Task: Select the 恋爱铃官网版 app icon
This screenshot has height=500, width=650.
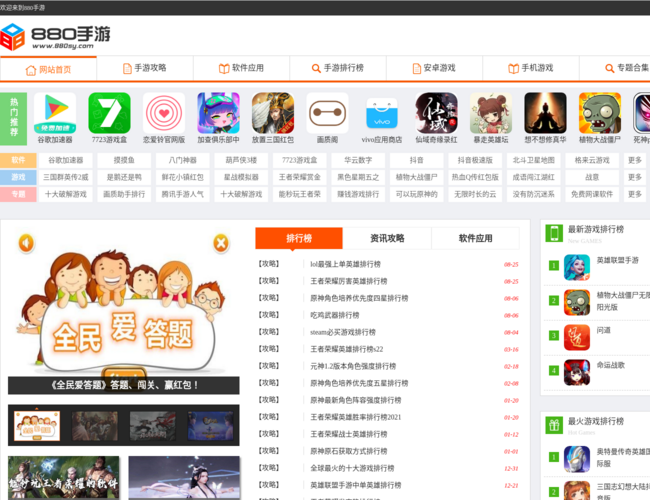Action: coord(163,114)
